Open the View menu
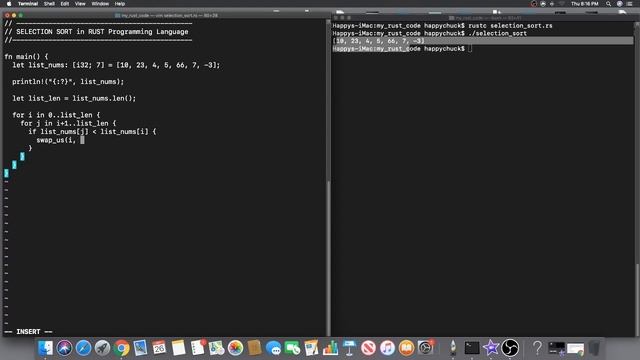The image size is (640, 360). 80,4
